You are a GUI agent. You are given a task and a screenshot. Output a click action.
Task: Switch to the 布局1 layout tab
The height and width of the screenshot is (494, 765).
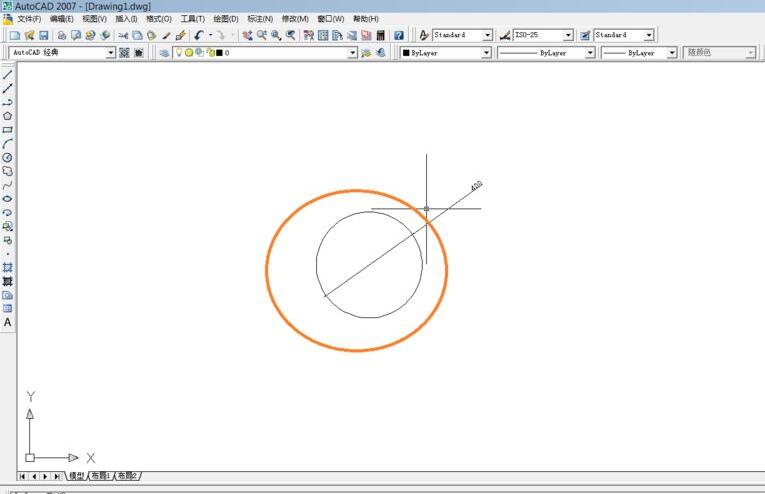click(x=101, y=476)
